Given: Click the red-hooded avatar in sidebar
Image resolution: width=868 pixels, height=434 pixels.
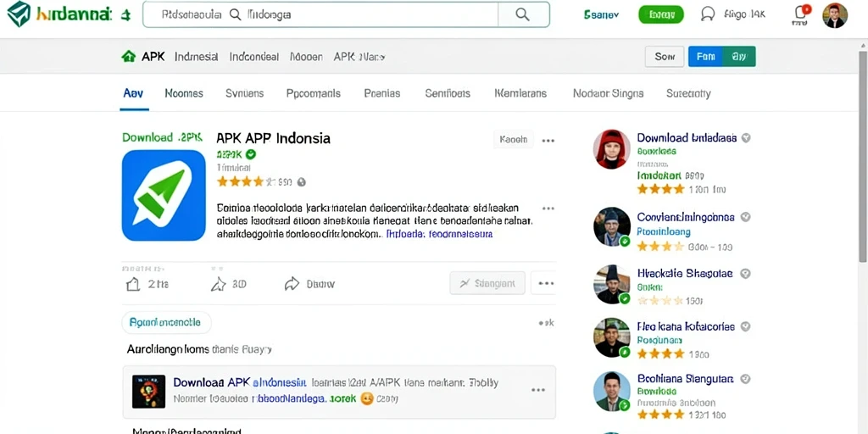Looking at the screenshot, I should (612, 149).
